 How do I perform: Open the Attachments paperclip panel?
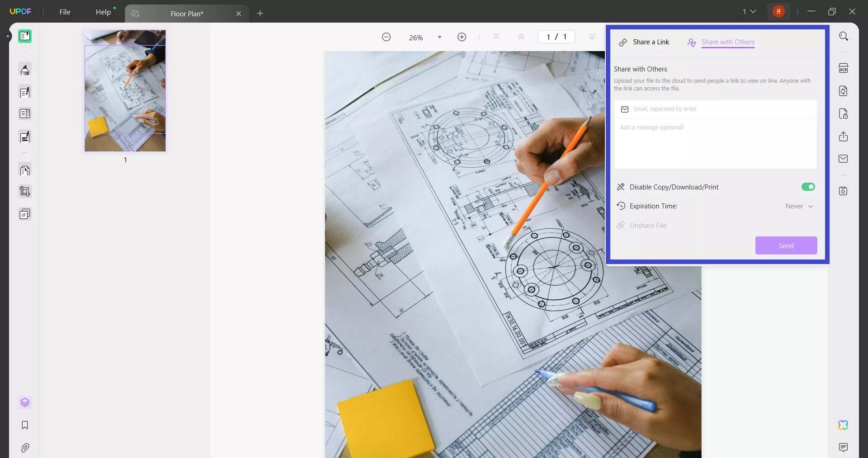(25, 448)
